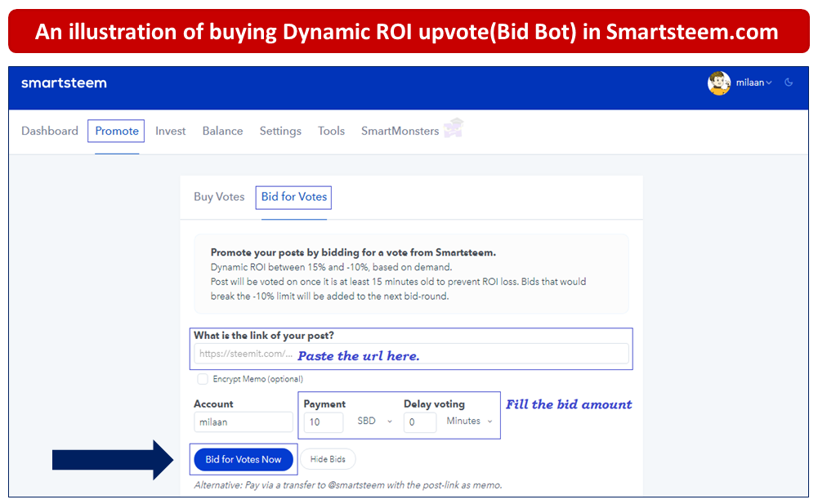Select the Promote tab

click(x=116, y=131)
